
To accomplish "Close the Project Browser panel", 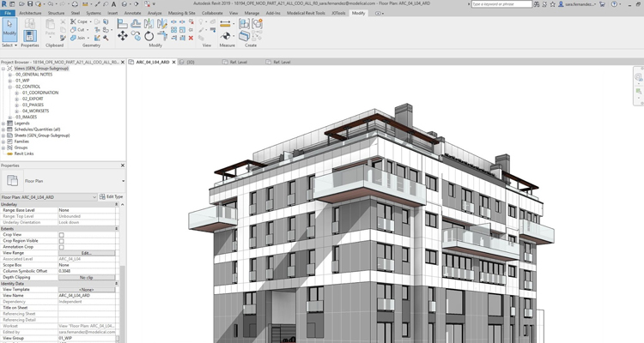I will 123,62.
